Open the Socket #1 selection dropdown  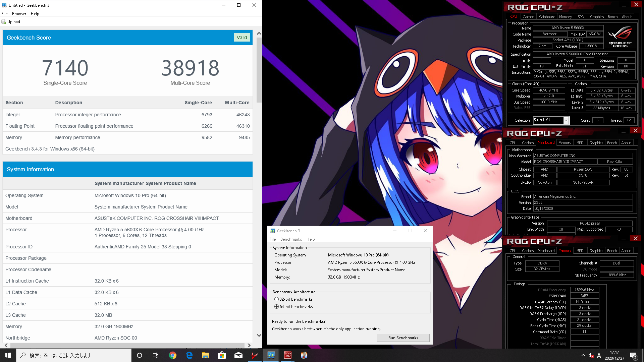[566, 120]
